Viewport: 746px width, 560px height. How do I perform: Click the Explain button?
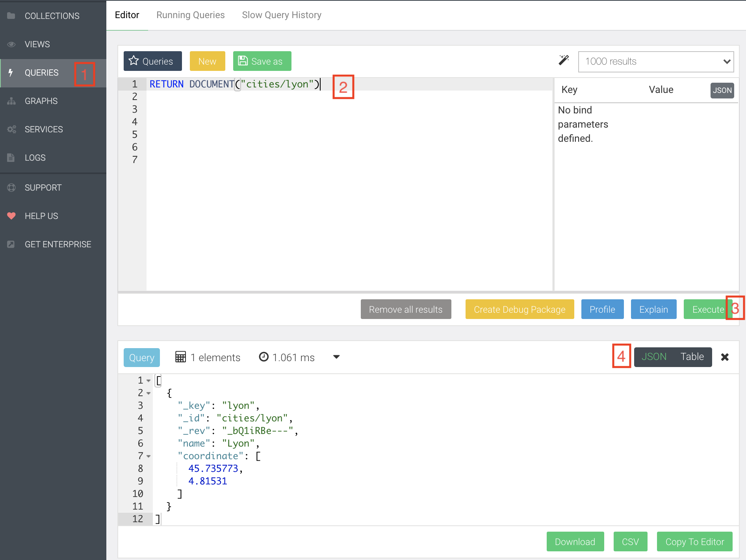pyautogui.click(x=653, y=310)
